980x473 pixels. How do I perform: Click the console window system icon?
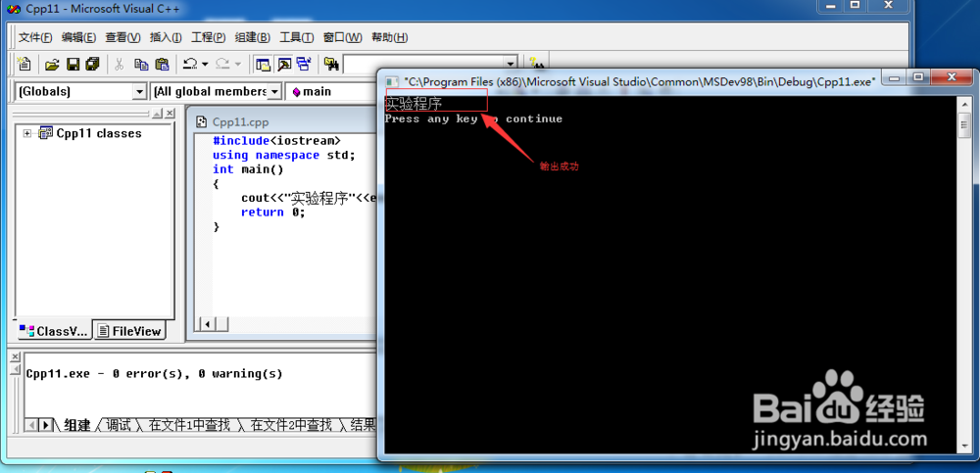393,82
